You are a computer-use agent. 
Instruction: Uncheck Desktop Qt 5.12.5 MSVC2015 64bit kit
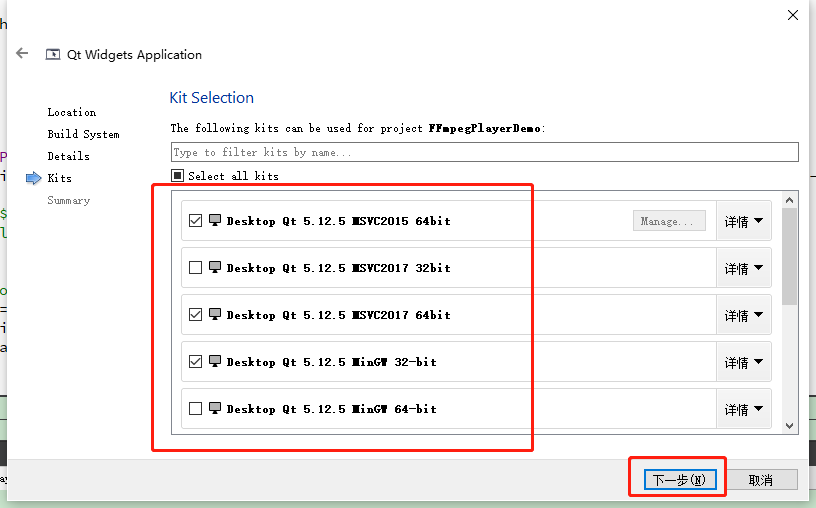[x=195, y=221]
